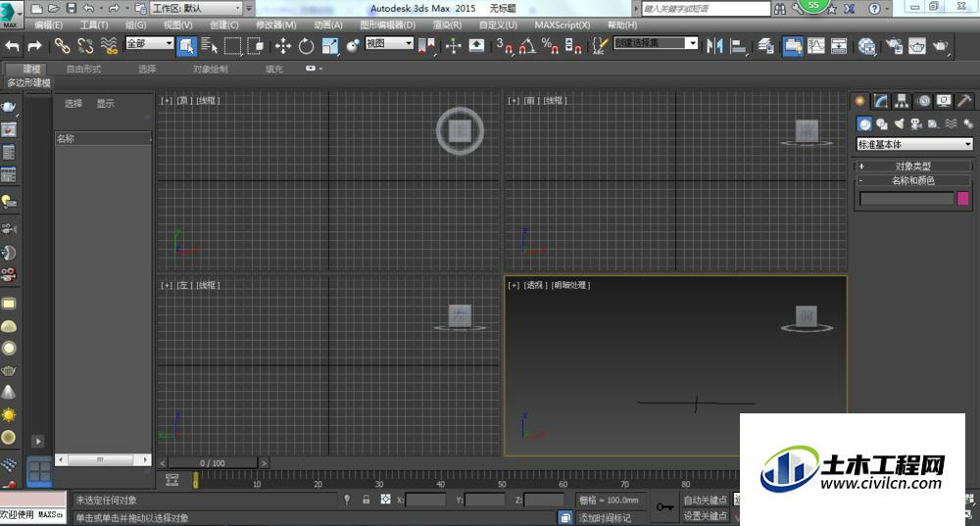Toggle the Spinner Snap button
980x526 pixels.
tap(572, 46)
